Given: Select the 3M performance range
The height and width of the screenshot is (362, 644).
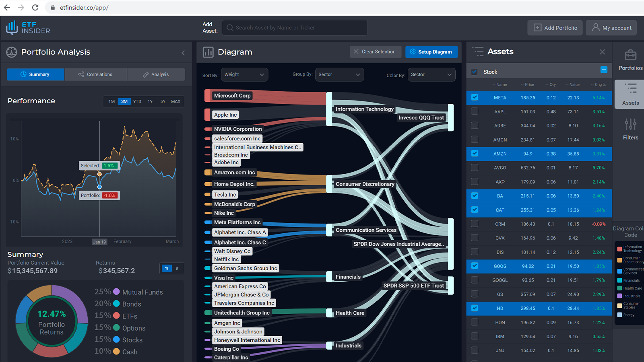Looking at the screenshot, I should point(124,101).
